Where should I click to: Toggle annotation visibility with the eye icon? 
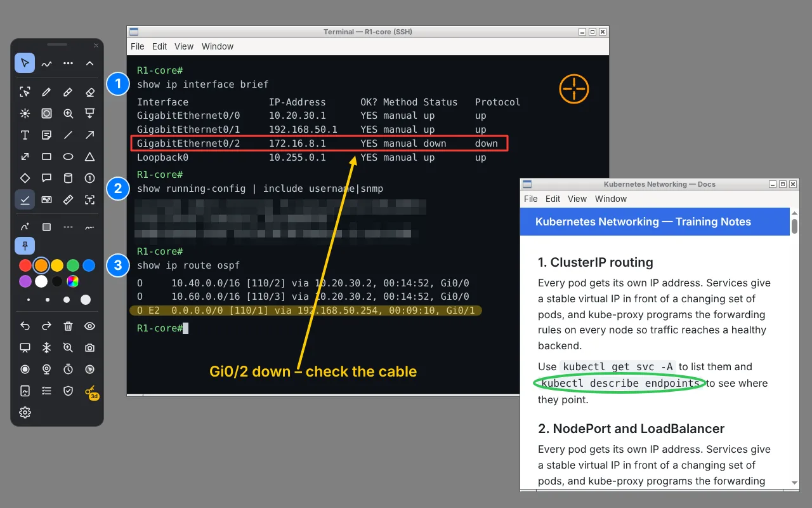click(x=89, y=326)
